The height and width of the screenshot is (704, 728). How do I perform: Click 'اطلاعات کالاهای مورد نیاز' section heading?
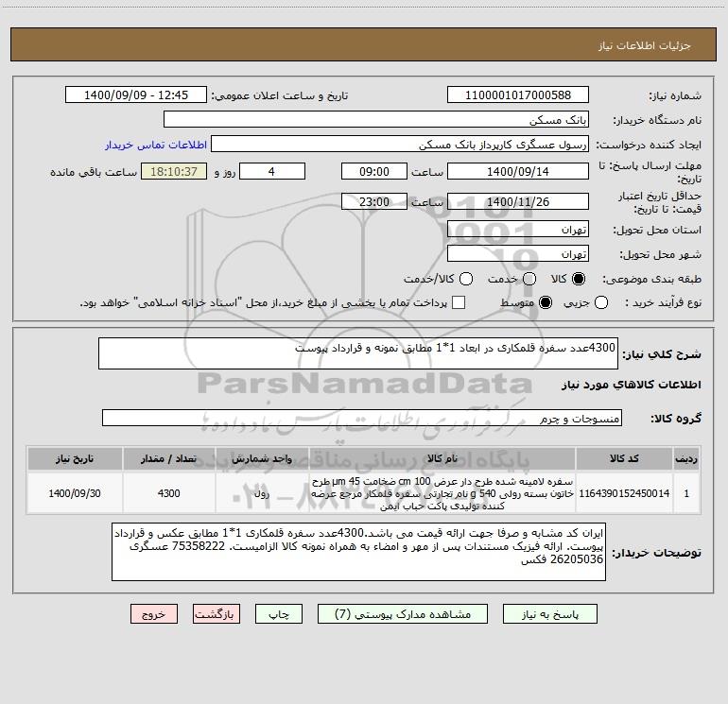click(632, 385)
